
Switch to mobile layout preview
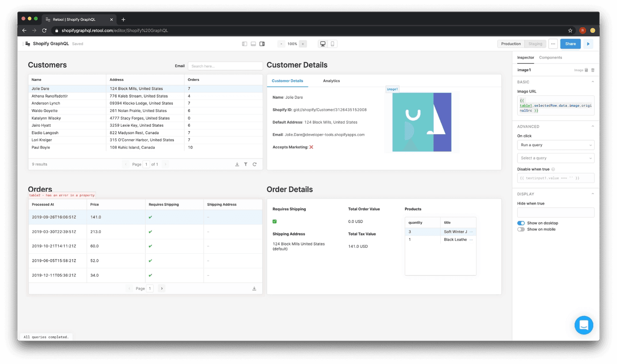[332, 44]
